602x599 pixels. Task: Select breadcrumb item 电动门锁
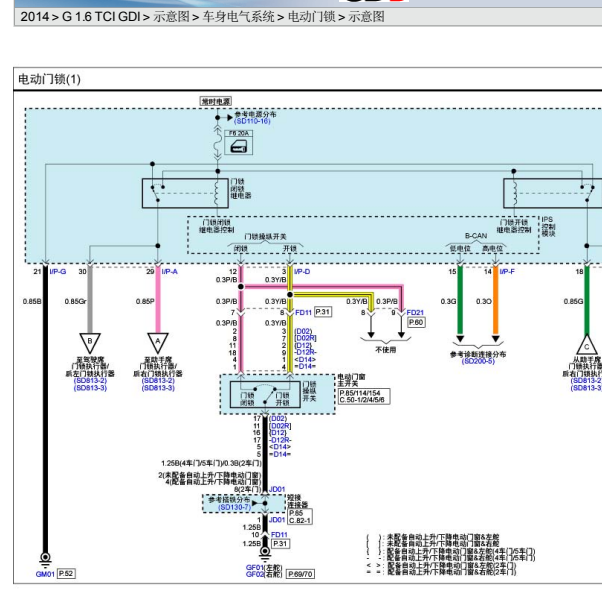coord(312,17)
